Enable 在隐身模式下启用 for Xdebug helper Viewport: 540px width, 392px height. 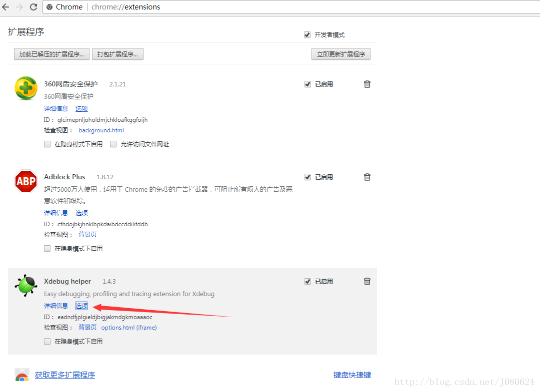tap(47, 342)
